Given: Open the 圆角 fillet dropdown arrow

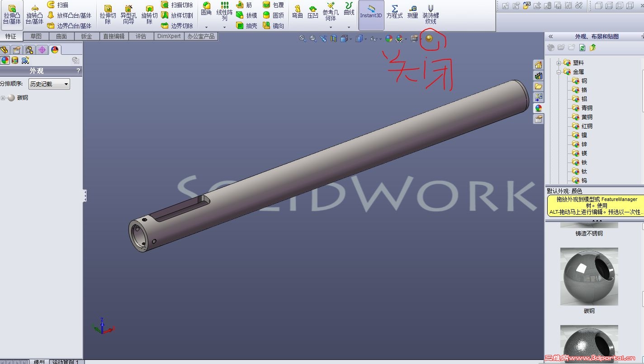Looking at the screenshot, I should coord(206,27).
